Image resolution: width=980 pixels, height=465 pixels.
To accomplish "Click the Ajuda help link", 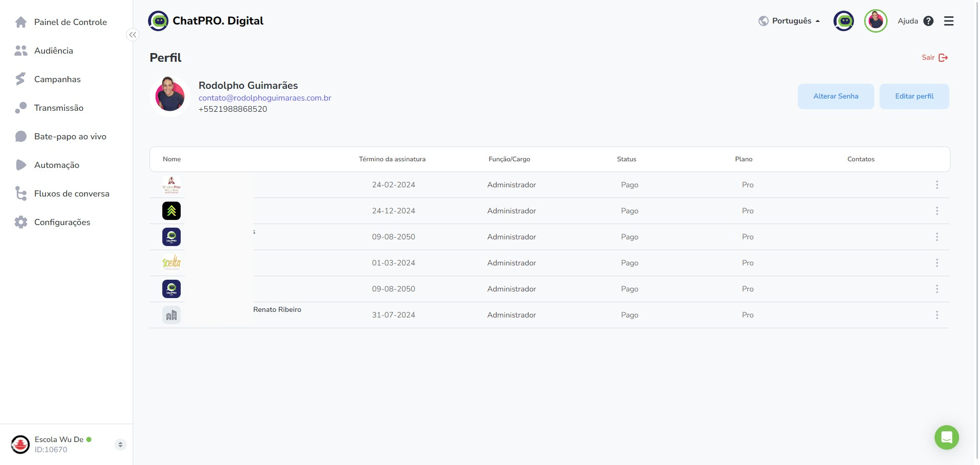I will (x=908, y=21).
